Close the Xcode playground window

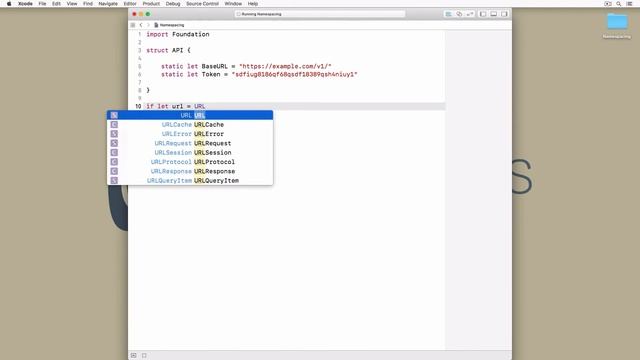tap(134, 14)
